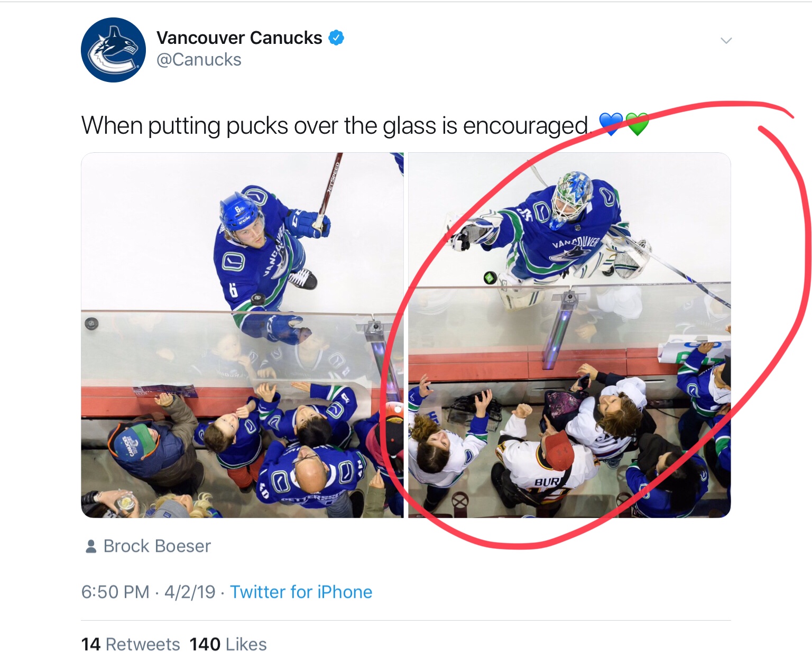The height and width of the screenshot is (664, 812).
Task: Open the Vancouver Canucks display name
Action: (239, 38)
